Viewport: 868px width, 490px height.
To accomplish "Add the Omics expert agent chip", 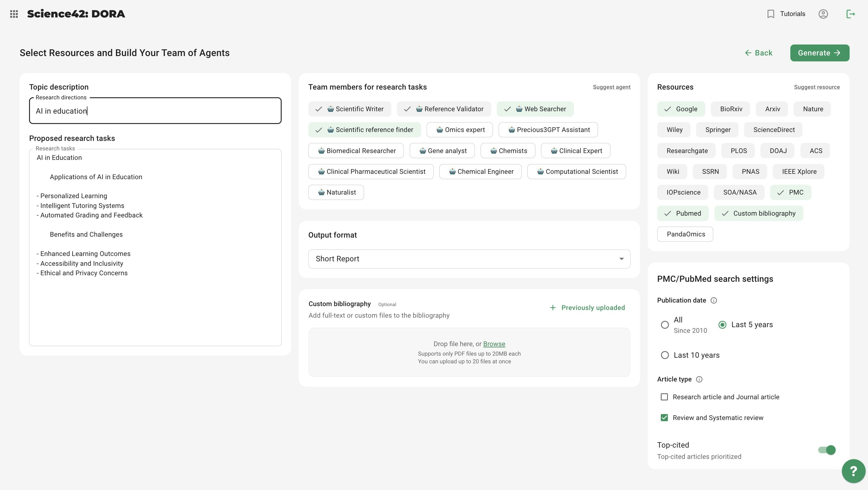I will coord(459,130).
